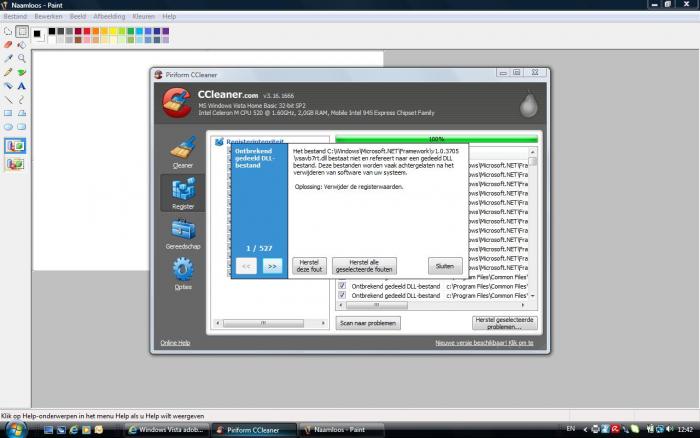Click the CCleaner logo in the header
Viewport: 700px width, 438px height.
pos(177,103)
